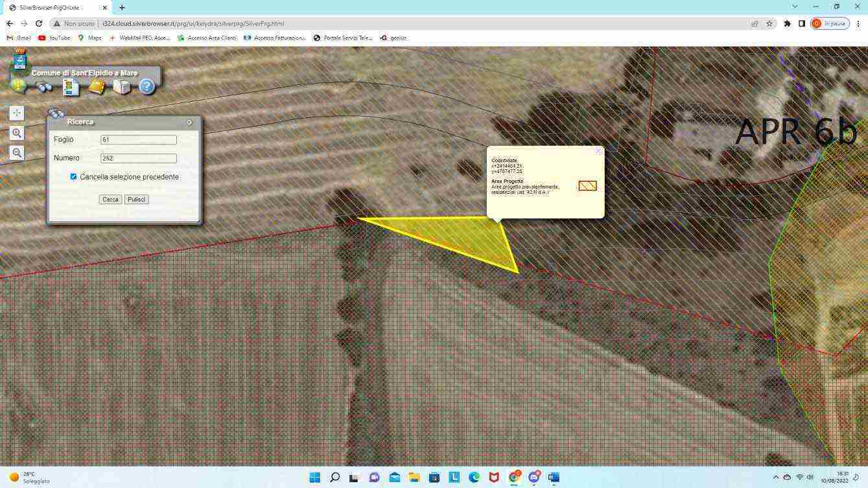This screenshot has height=488, width=868.
Task: Open a new browser tab
Action: point(122,7)
